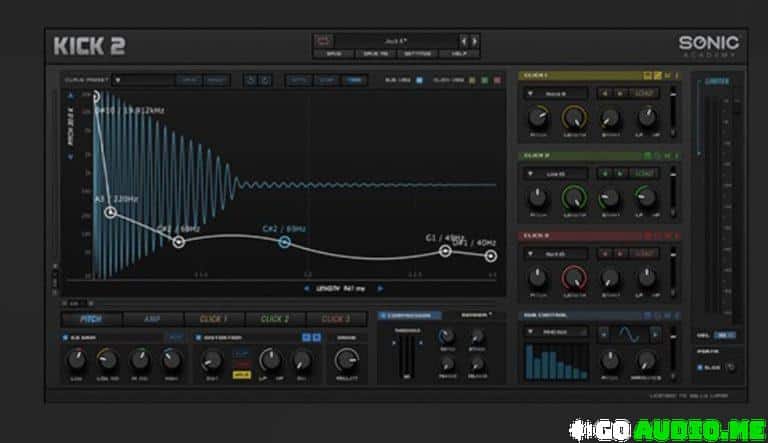Select the G1 / 49Hz pitch node
768x443 pixels.
pyautogui.click(x=445, y=251)
